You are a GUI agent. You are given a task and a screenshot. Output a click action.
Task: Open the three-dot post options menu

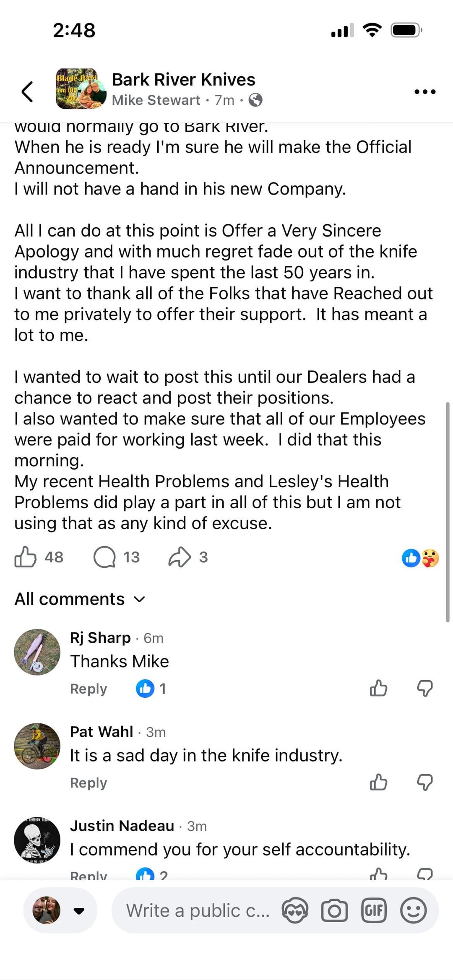point(424,92)
